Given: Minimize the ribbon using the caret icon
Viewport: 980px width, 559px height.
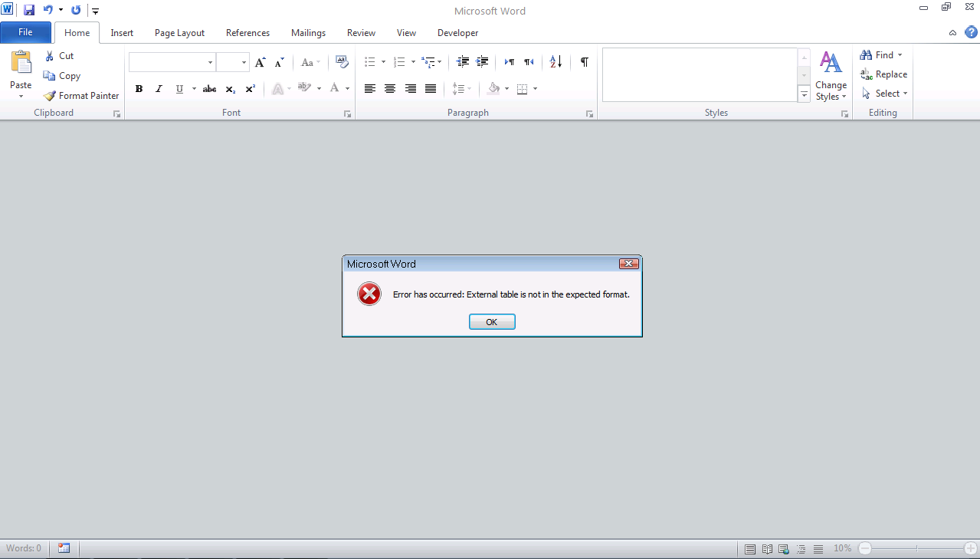Looking at the screenshot, I should click(x=952, y=33).
